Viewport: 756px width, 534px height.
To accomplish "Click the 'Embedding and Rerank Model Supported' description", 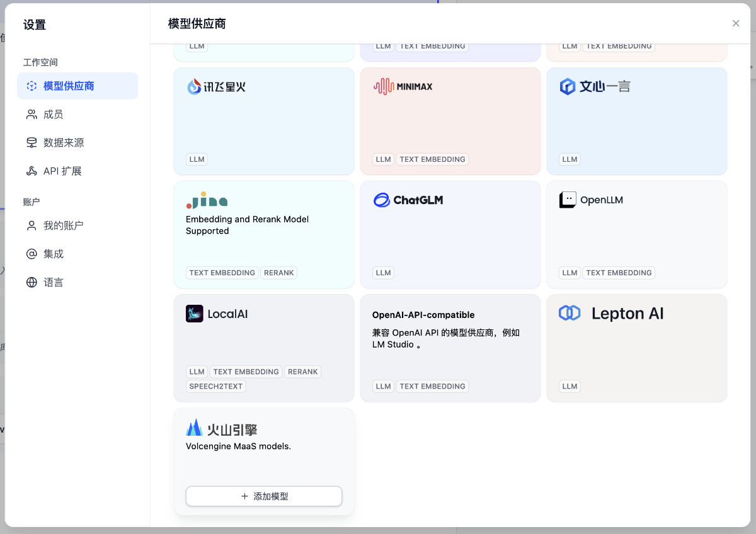I will tap(247, 225).
